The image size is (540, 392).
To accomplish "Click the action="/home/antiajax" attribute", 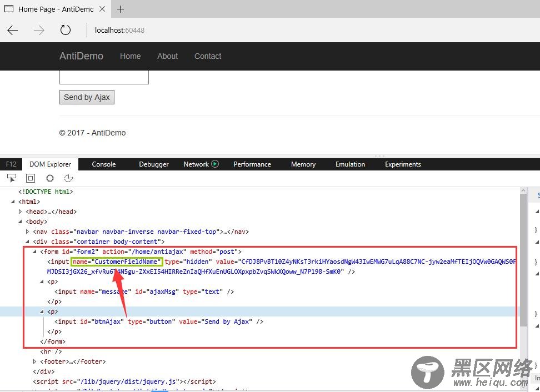I will click(x=144, y=252).
